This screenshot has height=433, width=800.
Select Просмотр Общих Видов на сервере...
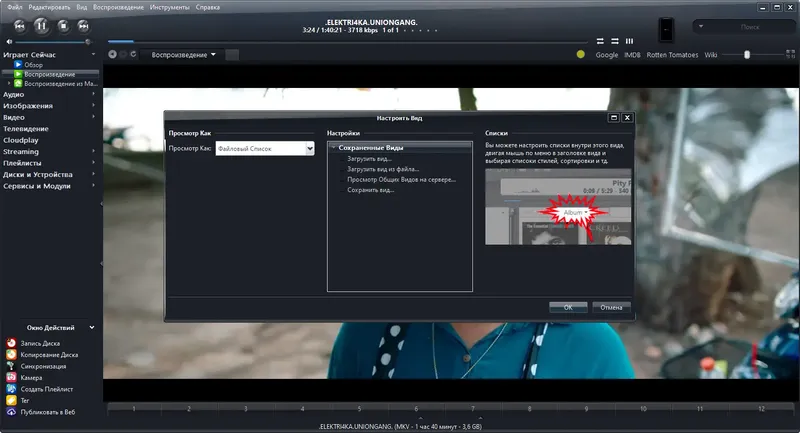click(402, 180)
